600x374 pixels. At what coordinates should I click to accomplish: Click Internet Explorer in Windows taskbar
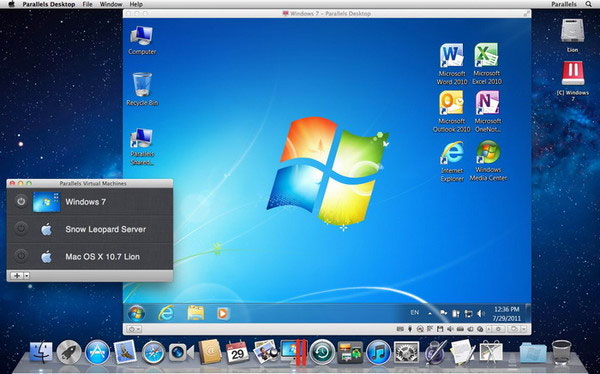click(166, 313)
